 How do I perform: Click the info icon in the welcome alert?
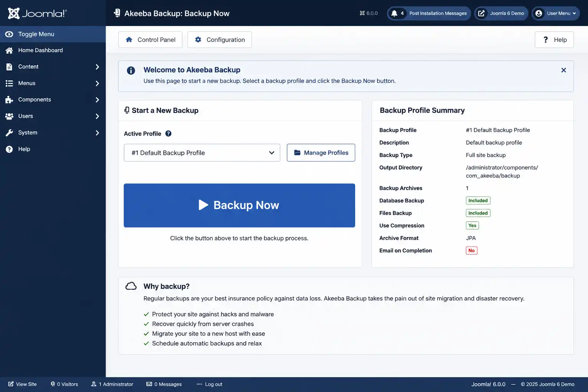coord(131,70)
